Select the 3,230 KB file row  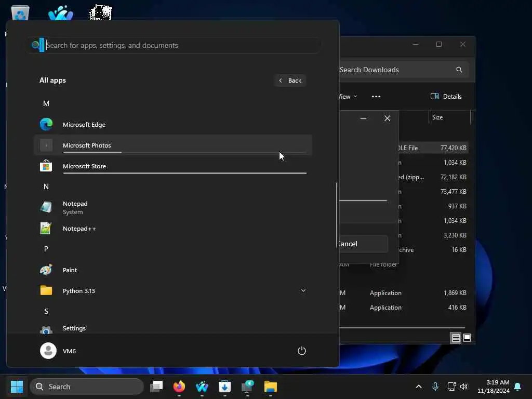click(x=434, y=235)
